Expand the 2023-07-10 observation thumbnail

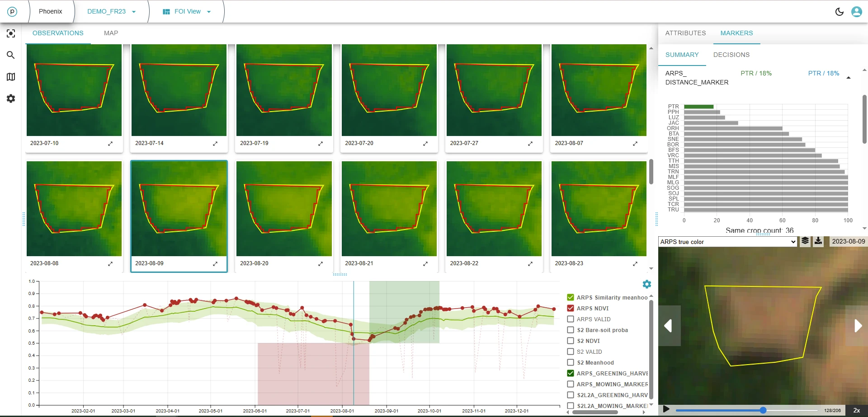[x=110, y=144]
